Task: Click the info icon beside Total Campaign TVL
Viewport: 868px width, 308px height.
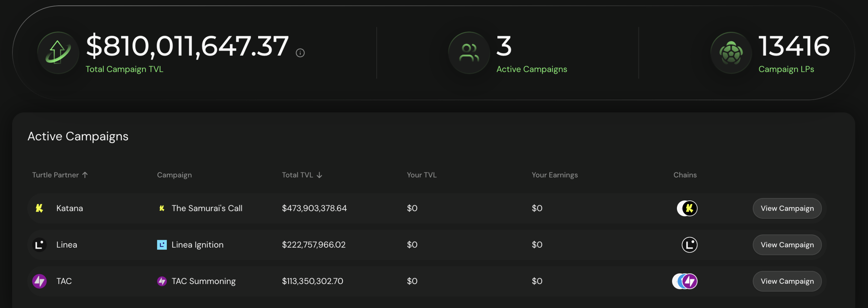Action: pos(300,53)
